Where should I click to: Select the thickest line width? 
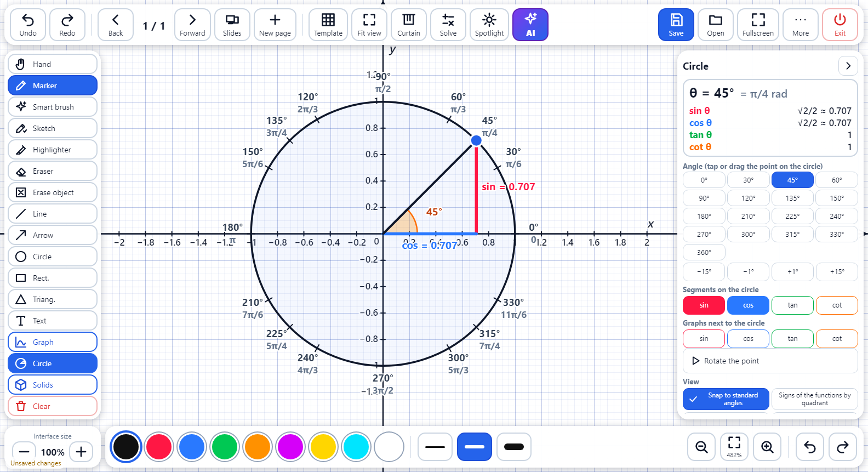coord(514,447)
